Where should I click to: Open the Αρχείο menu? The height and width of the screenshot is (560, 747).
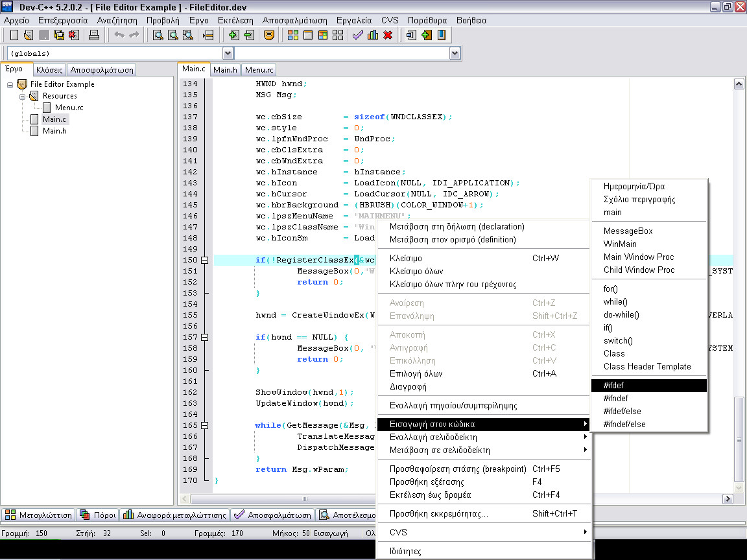click(16, 21)
